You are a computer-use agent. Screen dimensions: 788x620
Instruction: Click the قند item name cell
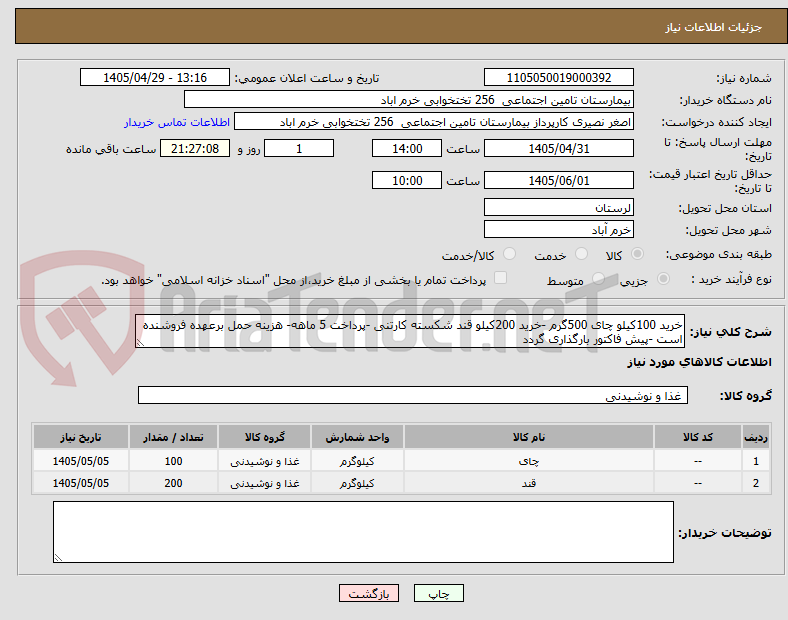tap(529, 483)
